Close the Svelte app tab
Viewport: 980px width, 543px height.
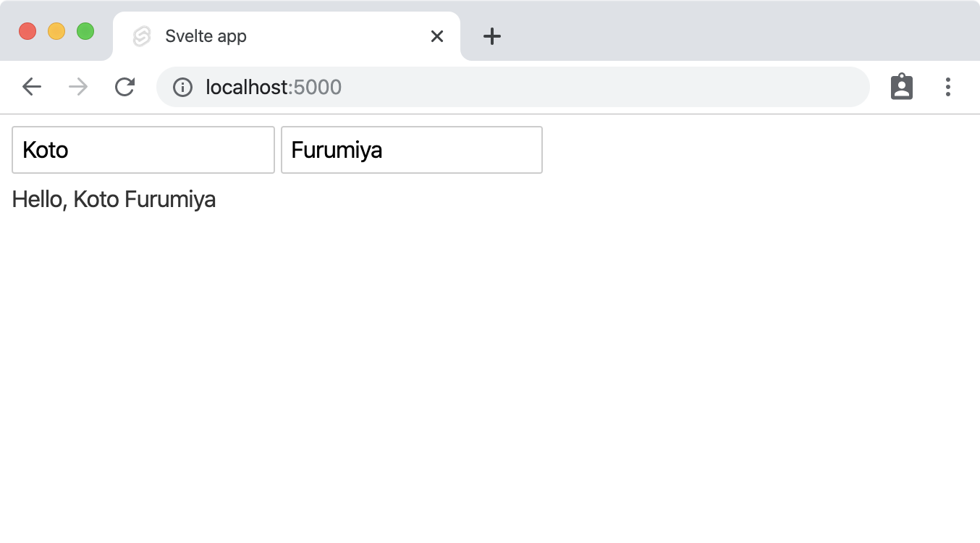click(x=436, y=36)
